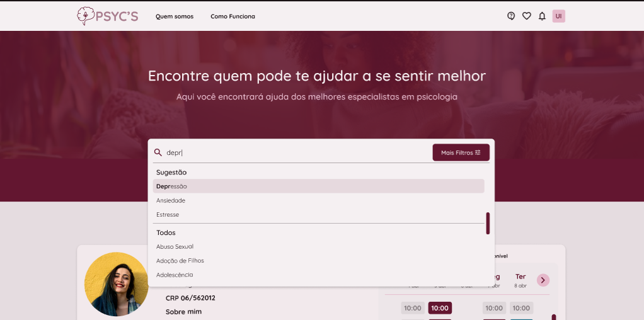Focus the search field containing "depr"
The width and height of the screenshot is (644, 320).
tap(296, 152)
